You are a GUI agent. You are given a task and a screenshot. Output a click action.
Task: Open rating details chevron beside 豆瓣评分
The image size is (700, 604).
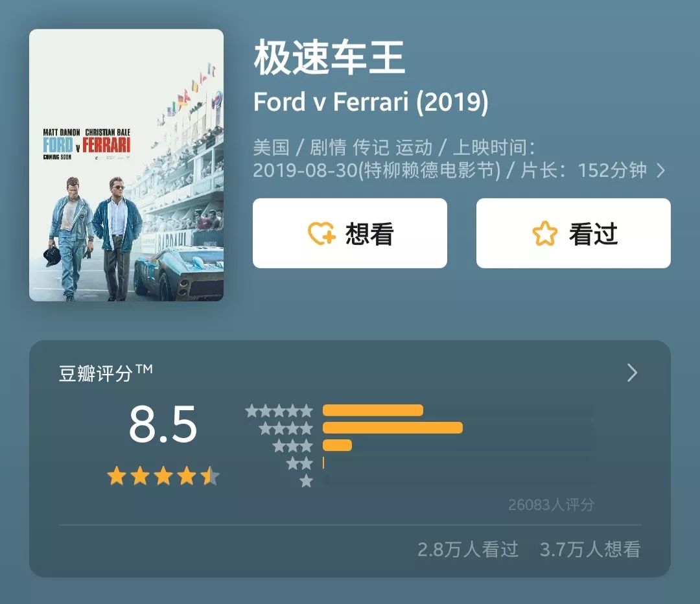tap(632, 373)
